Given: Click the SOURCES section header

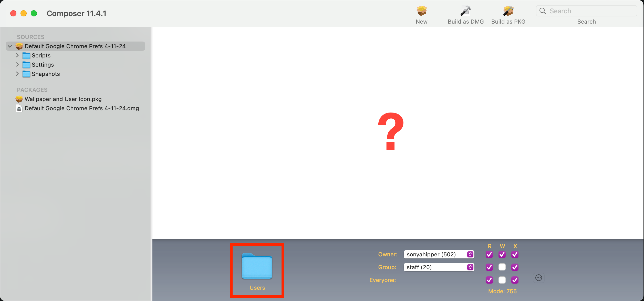Looking at the screenshot, I should 31,37.
